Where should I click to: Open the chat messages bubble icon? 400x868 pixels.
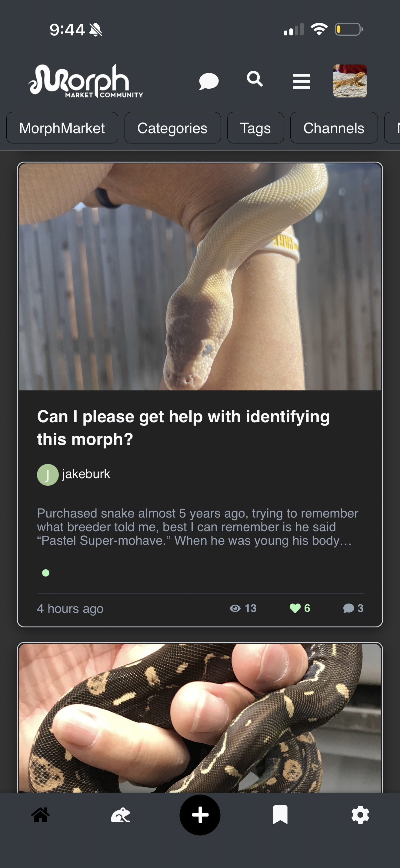pos(209,81)
